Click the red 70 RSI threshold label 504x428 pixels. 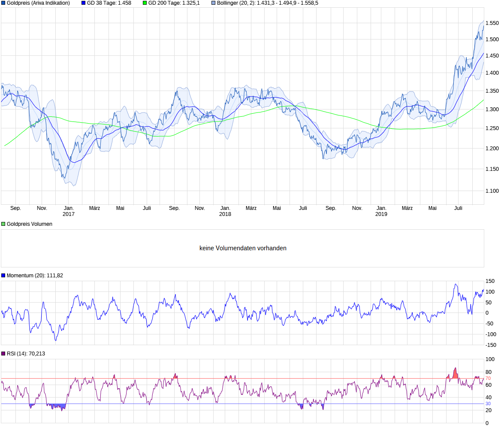pos(488,379)
